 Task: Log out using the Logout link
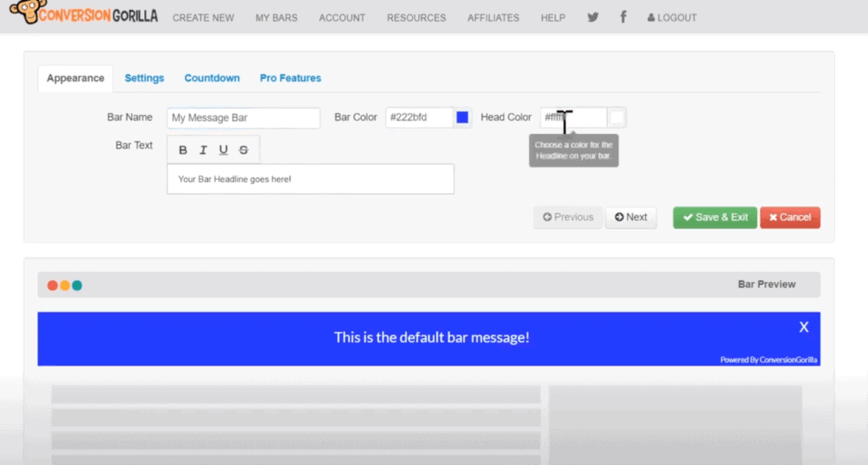coord(671,18)
